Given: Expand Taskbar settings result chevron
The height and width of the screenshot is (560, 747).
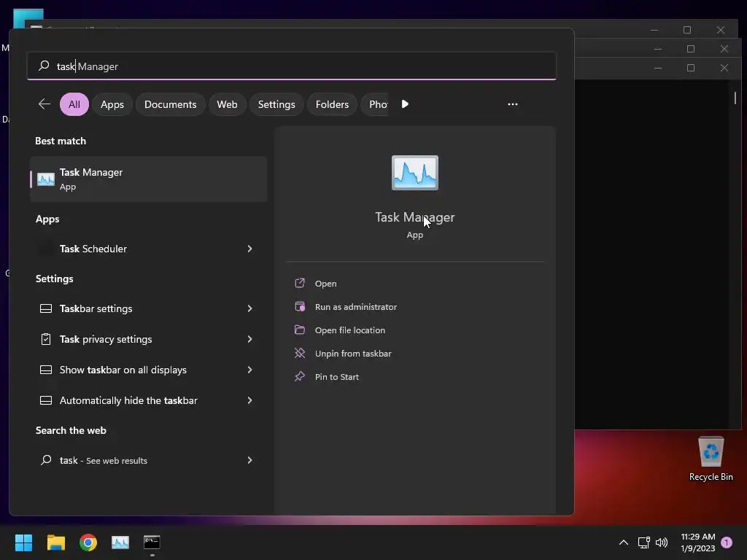Looking at the screenshot, I should (249, 308).
